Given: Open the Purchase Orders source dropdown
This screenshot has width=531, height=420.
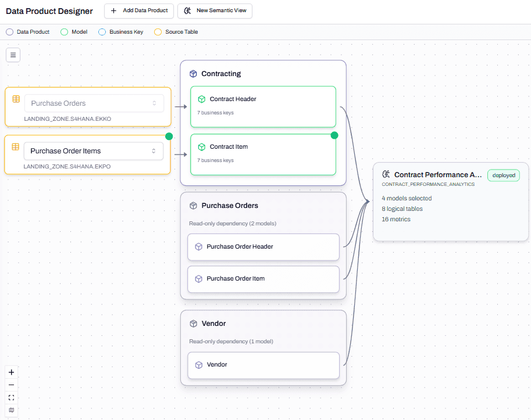Looking at the screenshot, I should pos(94,103).
